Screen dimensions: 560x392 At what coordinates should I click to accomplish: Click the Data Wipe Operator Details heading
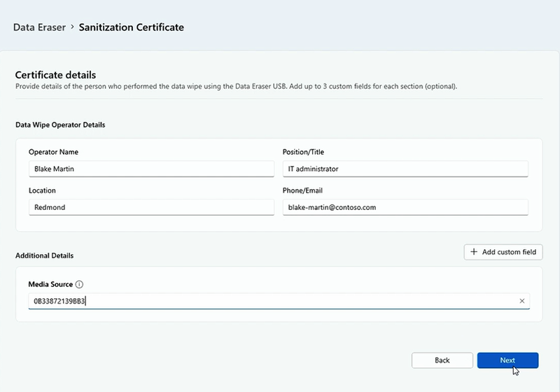[60, 125]
